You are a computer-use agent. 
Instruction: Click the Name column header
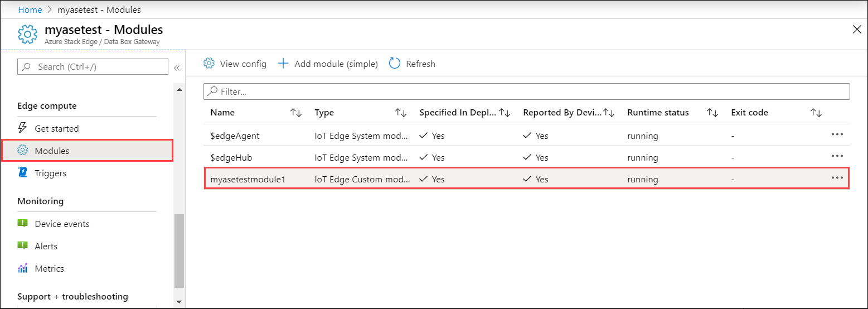pyautogui.click(x=222, y=113)
